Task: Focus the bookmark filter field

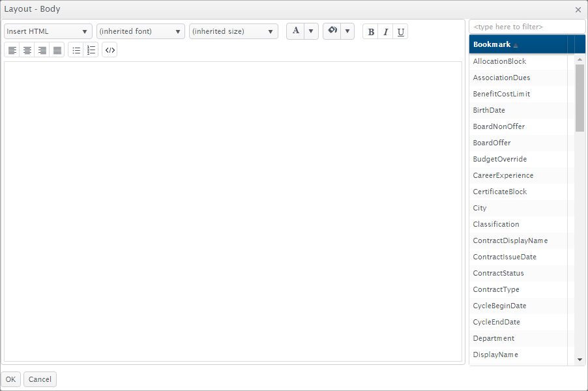Action: click(x=527, y=27)
